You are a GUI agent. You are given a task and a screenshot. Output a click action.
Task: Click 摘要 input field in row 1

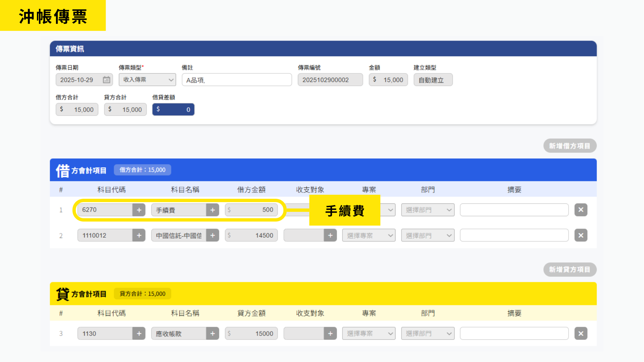[514, 210]
